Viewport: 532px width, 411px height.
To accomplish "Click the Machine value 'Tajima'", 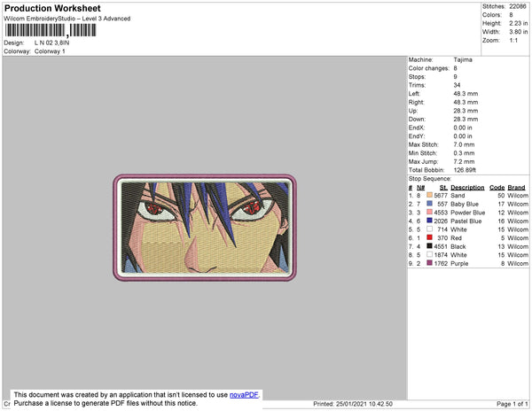I will pos(463,59).
